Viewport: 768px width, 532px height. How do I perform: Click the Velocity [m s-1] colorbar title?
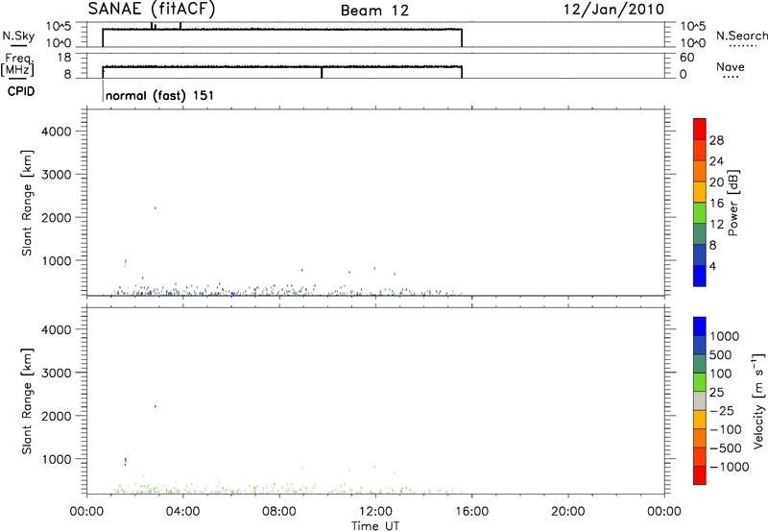pyautogui.click(x=758, y=400)
